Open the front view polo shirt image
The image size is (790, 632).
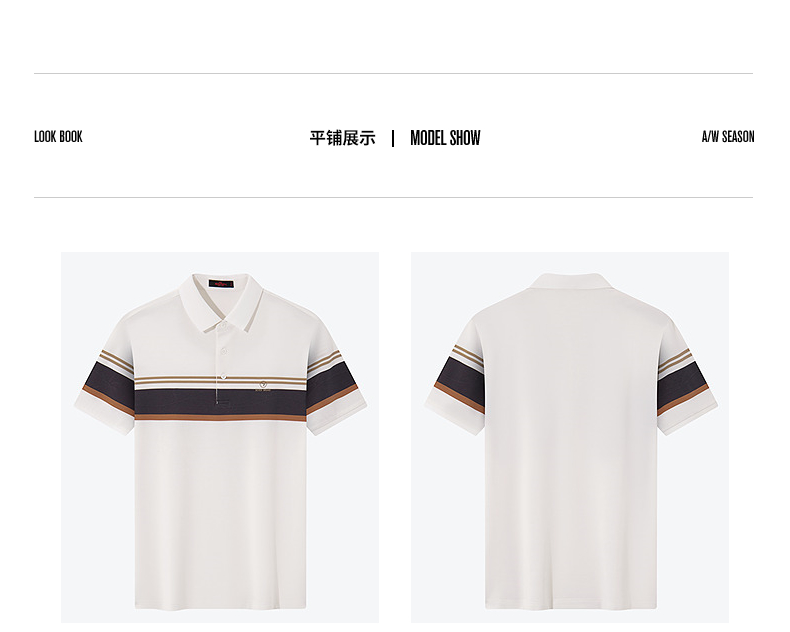pos(220,437)
